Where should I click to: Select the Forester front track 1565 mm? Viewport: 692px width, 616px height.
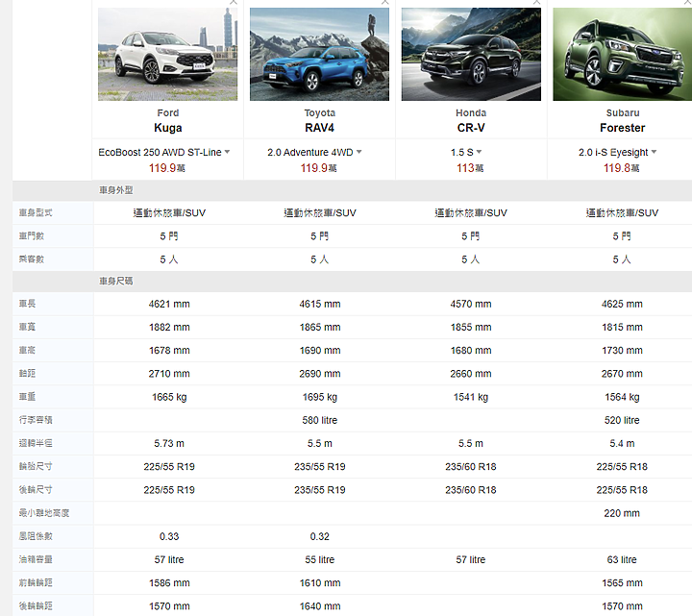pos(622,583)
